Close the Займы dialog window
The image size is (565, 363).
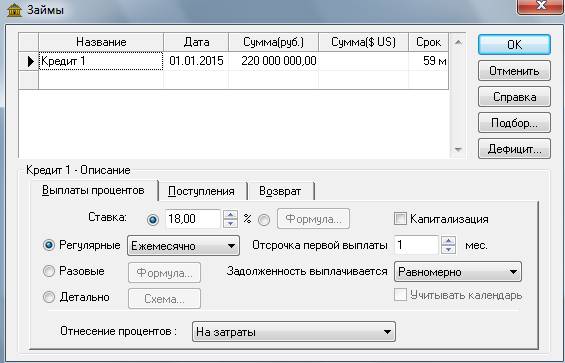coord(541,6)
